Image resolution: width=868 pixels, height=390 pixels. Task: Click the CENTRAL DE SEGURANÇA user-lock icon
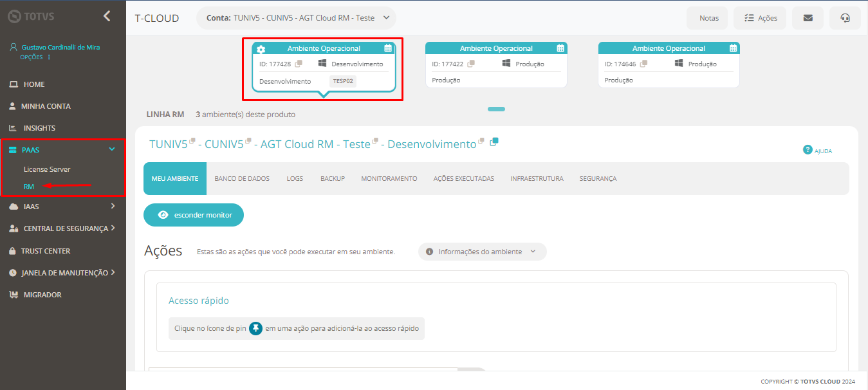(14, 228)
